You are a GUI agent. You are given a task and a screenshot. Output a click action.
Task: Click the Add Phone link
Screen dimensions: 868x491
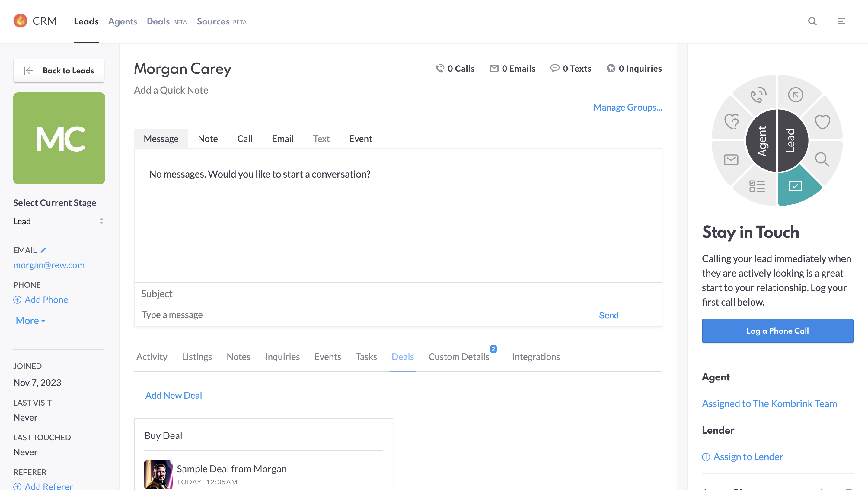pyautogui.click(x=46, y=300)
